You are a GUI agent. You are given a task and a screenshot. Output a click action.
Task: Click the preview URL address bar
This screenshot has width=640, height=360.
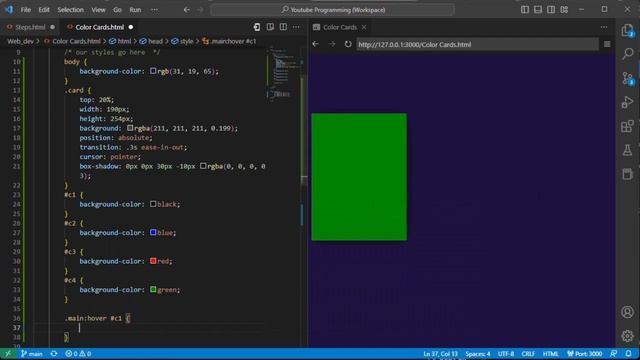click(478, 44)
